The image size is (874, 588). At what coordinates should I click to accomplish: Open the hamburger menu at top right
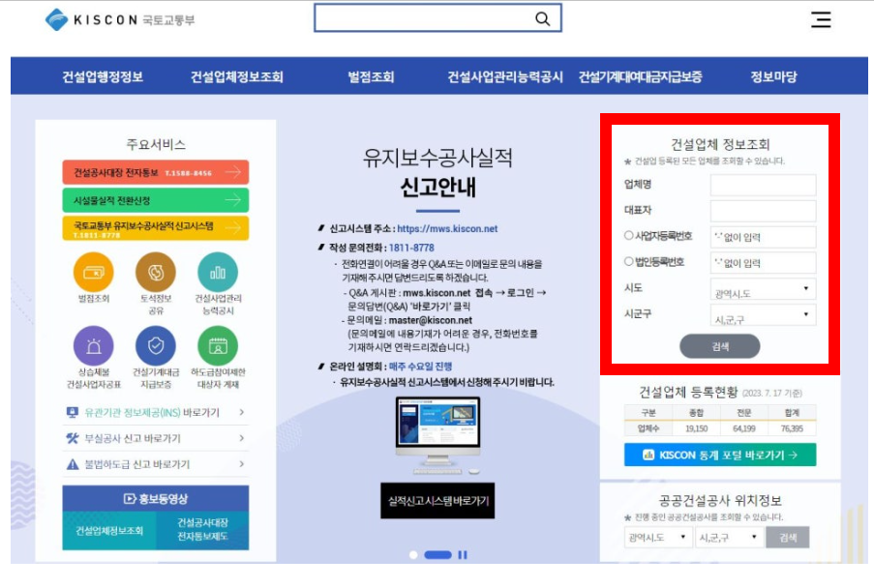pyautogui.click(x=821, y=19)
